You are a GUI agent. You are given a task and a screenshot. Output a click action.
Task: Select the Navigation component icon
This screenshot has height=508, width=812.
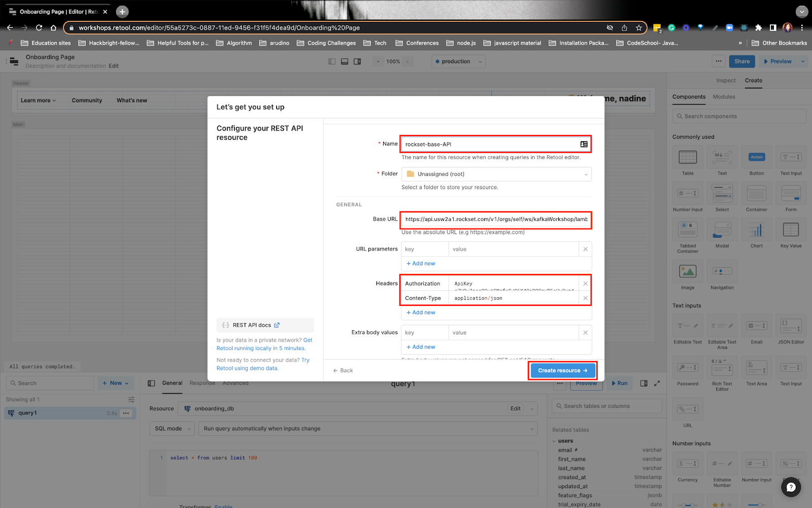tap(722, 272)
